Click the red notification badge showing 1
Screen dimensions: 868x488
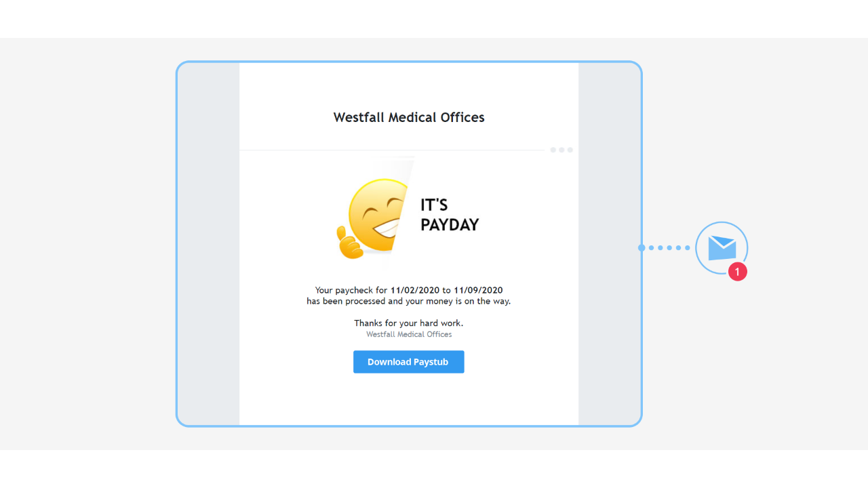click(738, 272)
